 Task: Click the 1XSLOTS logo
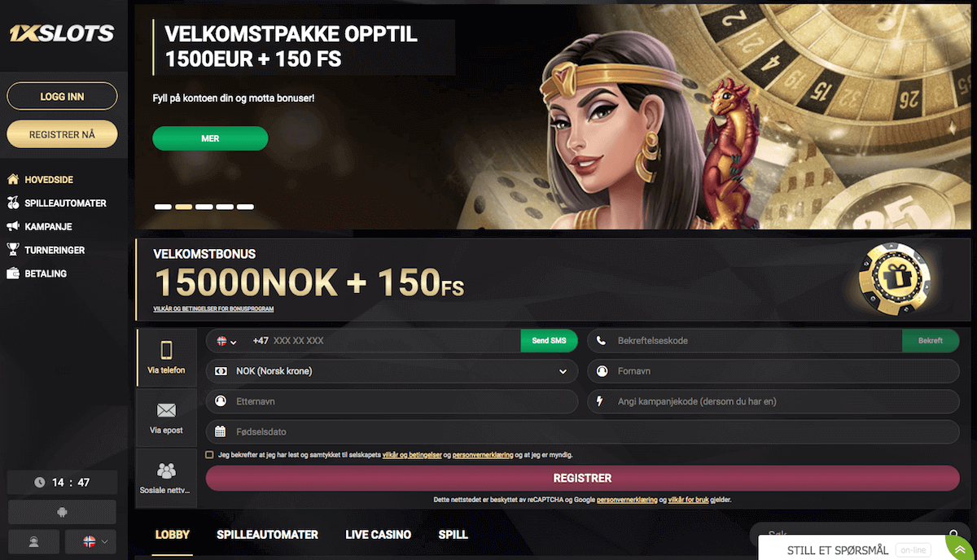pyautogui.click(x=62, y=34)
